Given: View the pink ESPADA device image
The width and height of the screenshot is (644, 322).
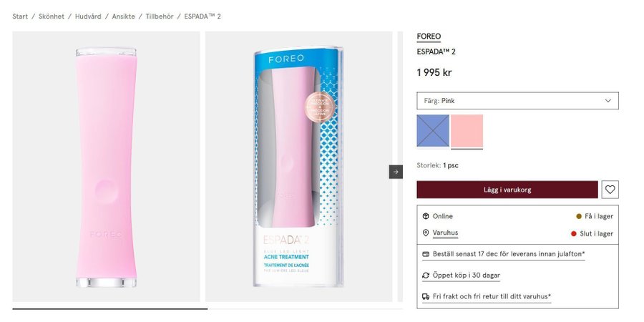Looking at the screenshot, I should (106, 166).
